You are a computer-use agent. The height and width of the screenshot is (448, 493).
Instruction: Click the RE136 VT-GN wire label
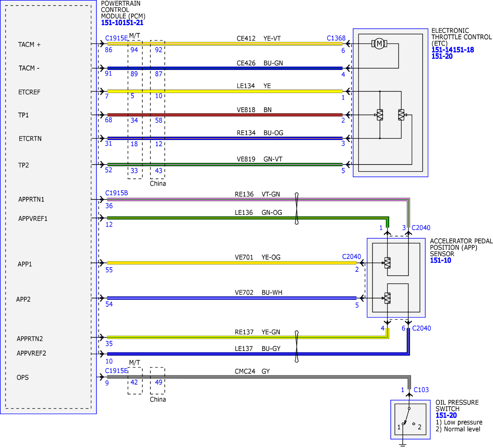point(257,194)
